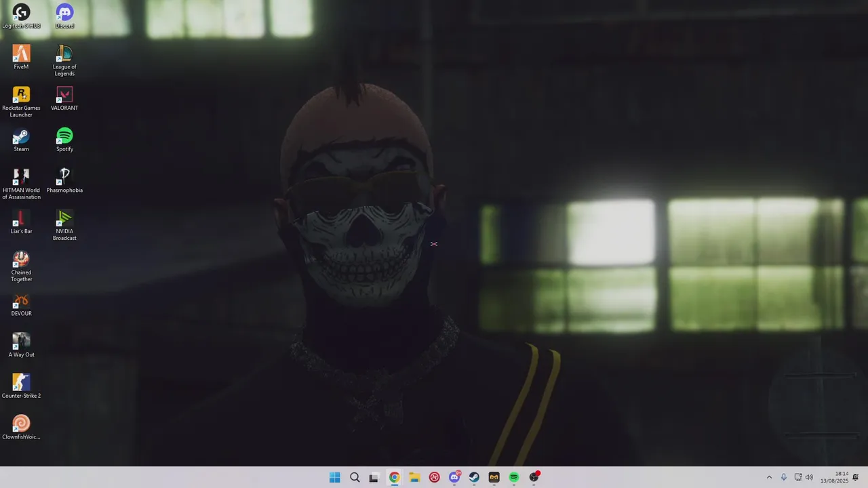Viewport: 868px width, 488px height.
Task: Select the Phasmophobia desktop icon
Action: pyautogui.click(x=64, y=180)
